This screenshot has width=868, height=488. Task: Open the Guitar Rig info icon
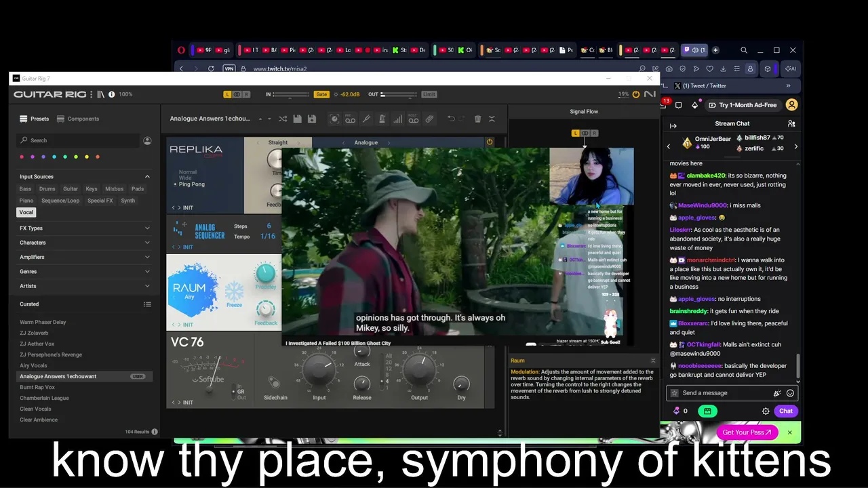click(112, 94)
